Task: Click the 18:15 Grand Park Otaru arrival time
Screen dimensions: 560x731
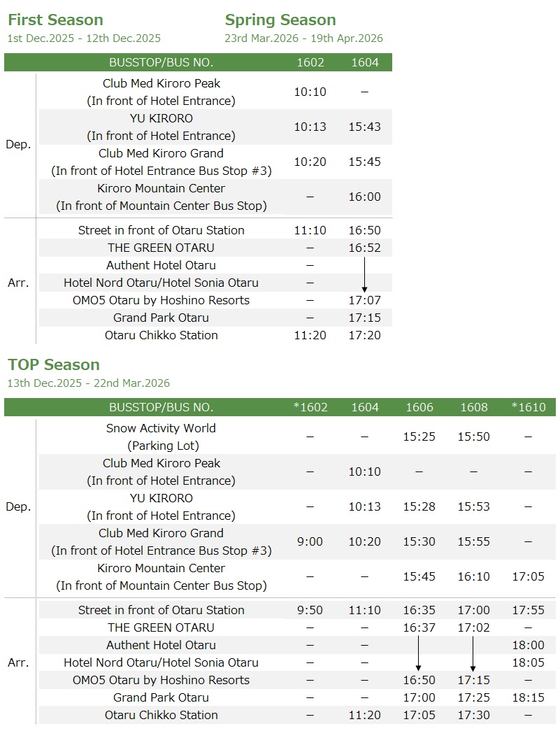Action: 528,697
